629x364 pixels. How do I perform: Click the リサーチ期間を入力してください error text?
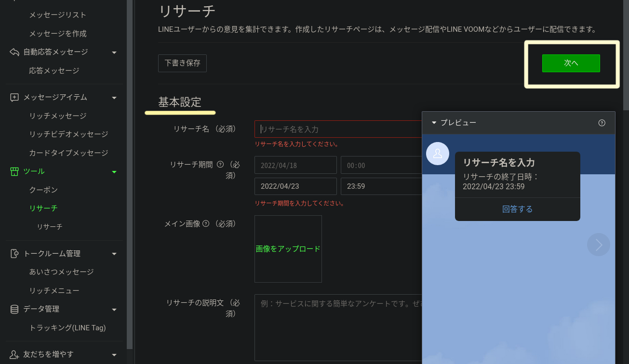(299, 203)
